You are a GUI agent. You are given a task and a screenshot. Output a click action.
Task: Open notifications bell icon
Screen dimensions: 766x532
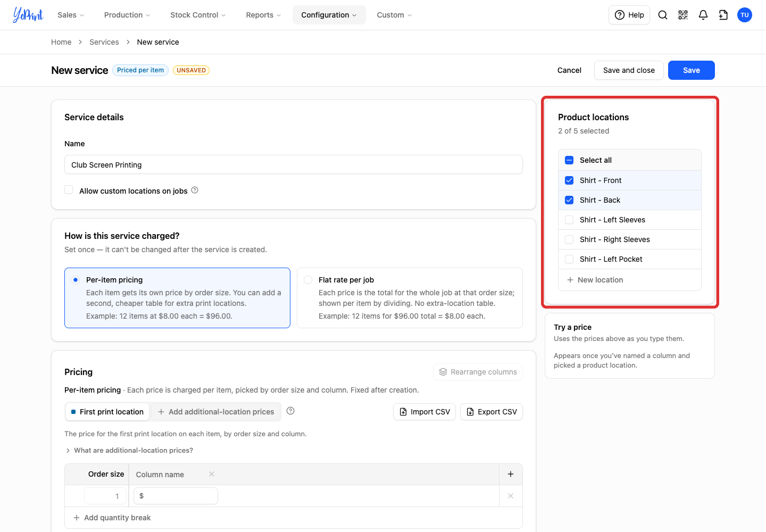[703, 15]
